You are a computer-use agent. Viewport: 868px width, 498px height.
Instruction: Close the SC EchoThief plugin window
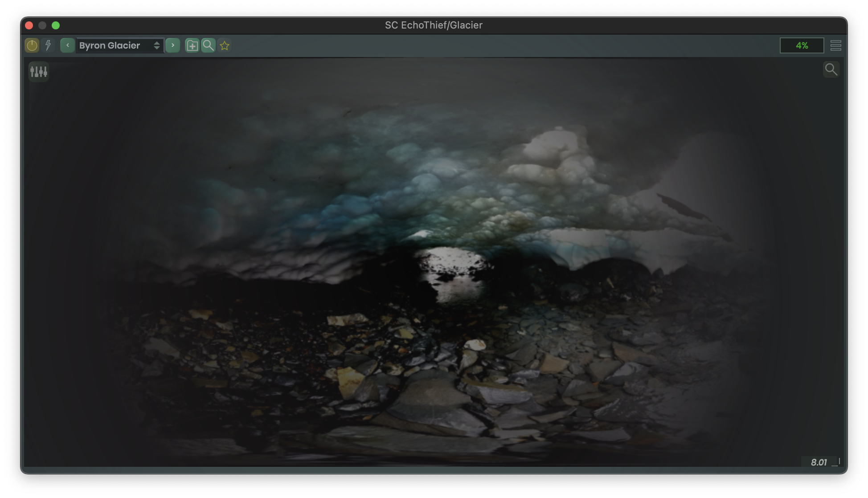pos(29,25)
